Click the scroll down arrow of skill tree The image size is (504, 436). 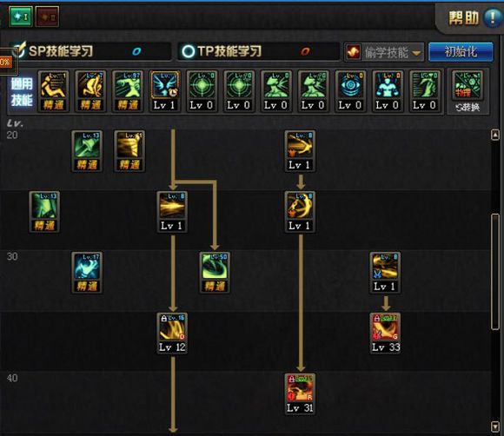[495, 426]
